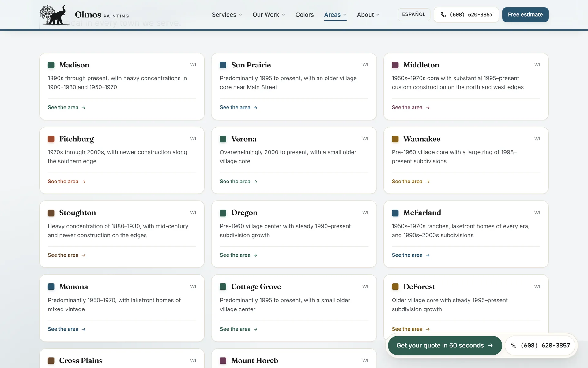Click arrow icon in Waunakee card link
The image size is (588, 368).
click(428, 182)
